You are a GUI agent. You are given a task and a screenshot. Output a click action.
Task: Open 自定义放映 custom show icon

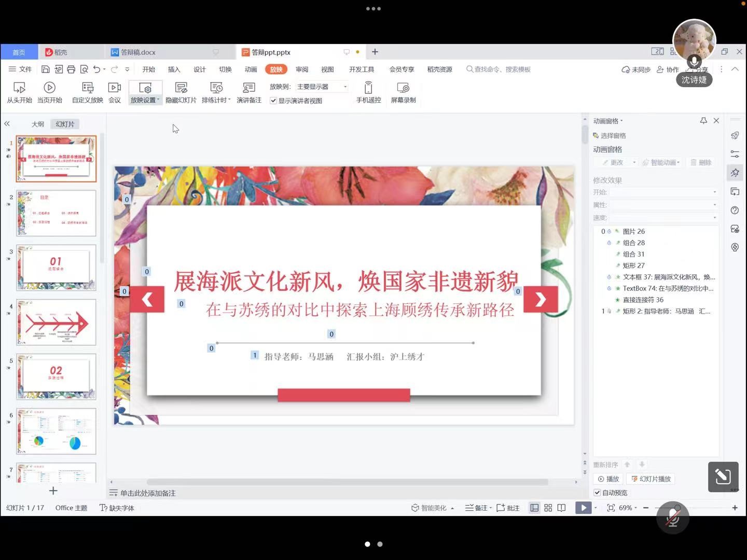pos(88,88)
